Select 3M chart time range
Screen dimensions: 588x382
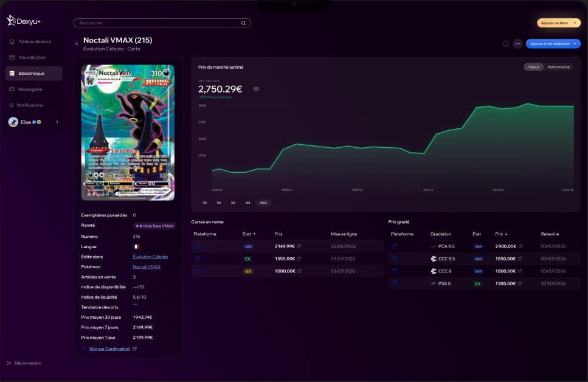click(x=233, y=203)
